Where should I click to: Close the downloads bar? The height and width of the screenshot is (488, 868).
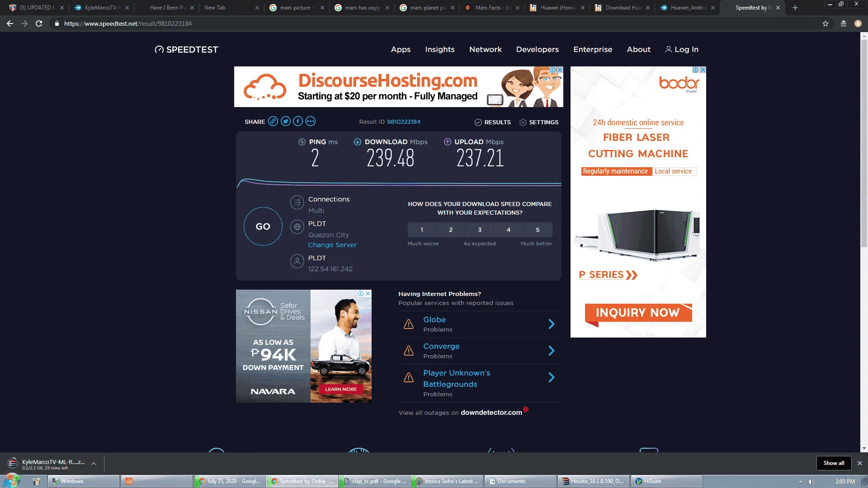(x=860, y=463)
